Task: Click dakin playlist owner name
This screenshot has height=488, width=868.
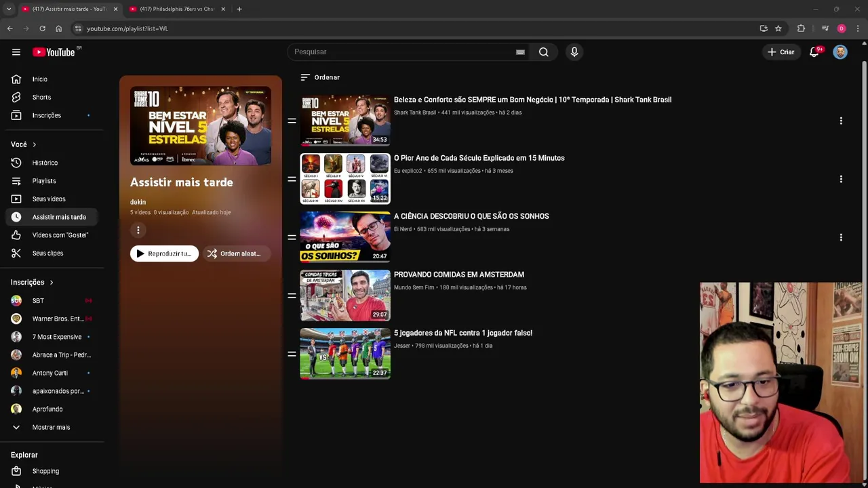Action: pyautogui.click(x=138, y=202)
